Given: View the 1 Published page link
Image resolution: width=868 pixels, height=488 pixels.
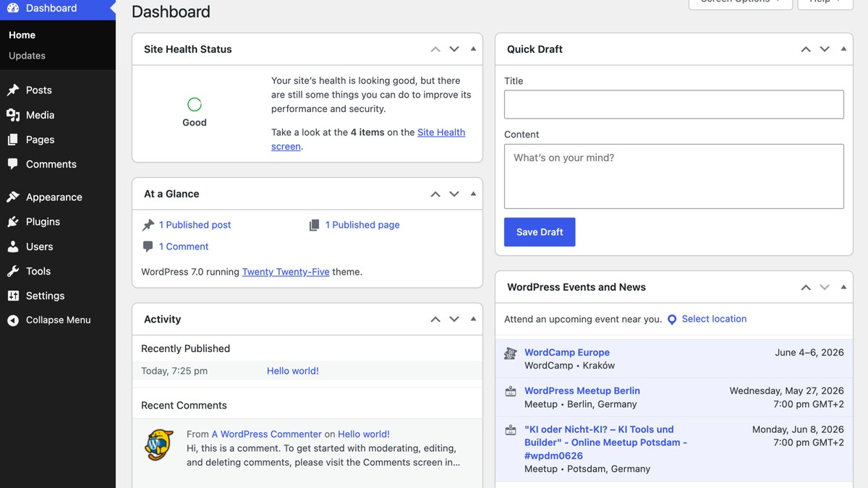Looking at the screenshot, I should click(x=362, y=225).
